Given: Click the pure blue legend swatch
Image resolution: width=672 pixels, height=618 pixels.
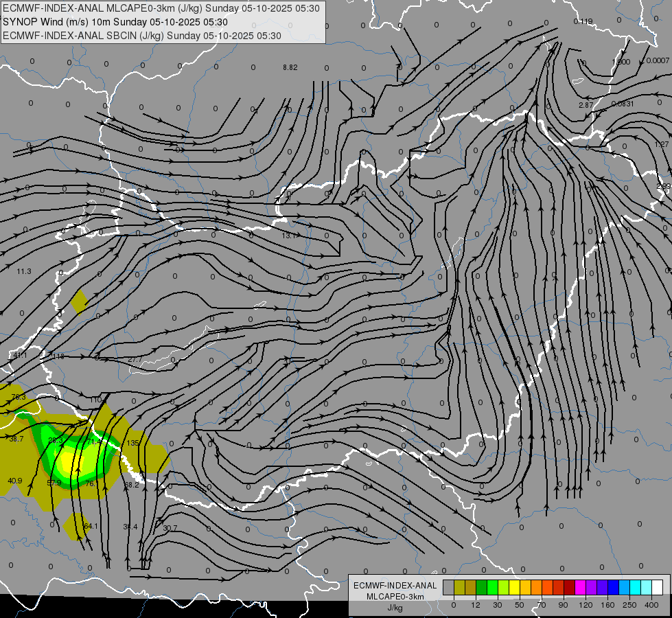Looking at the screenshot, I should click(x=613, y=587).
